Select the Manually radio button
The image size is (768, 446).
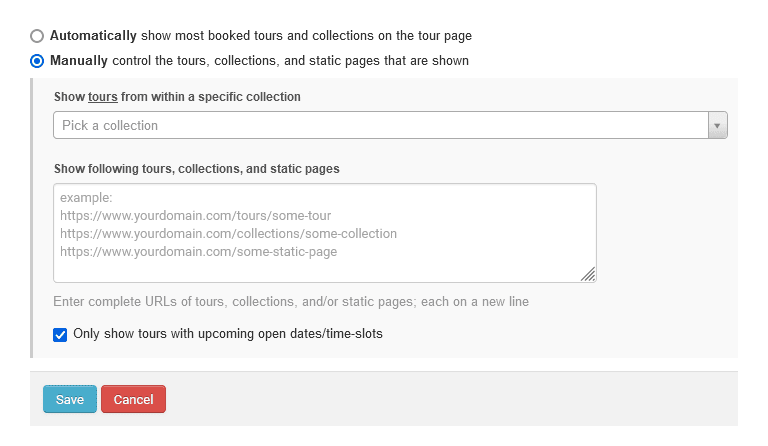pyautogui.click(x=37, y=60)
